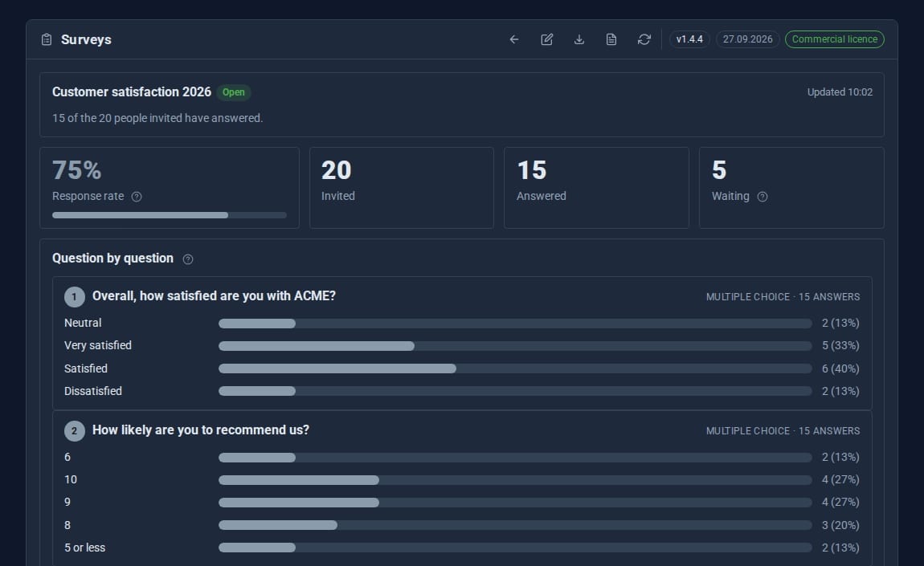Viewport: 924px width, 566px height.
Task: Click the '5 (33%)' Very satisfied count
Action: 840,346
